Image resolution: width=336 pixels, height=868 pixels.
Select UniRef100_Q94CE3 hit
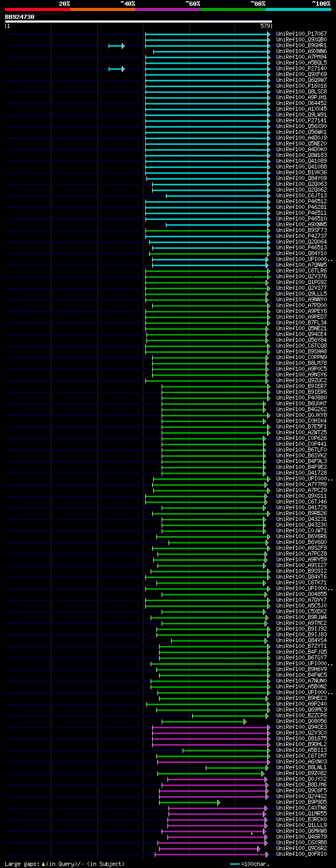[301, 727]
